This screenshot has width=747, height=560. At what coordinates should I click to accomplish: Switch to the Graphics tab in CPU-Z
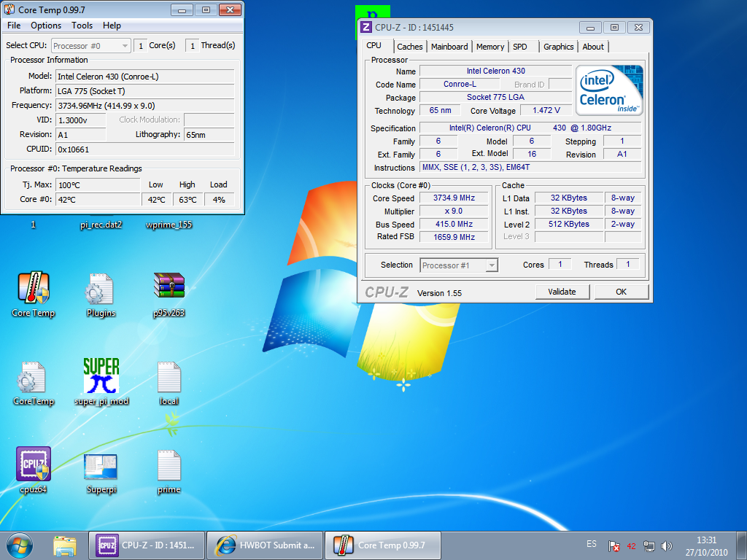pos(558,47)
